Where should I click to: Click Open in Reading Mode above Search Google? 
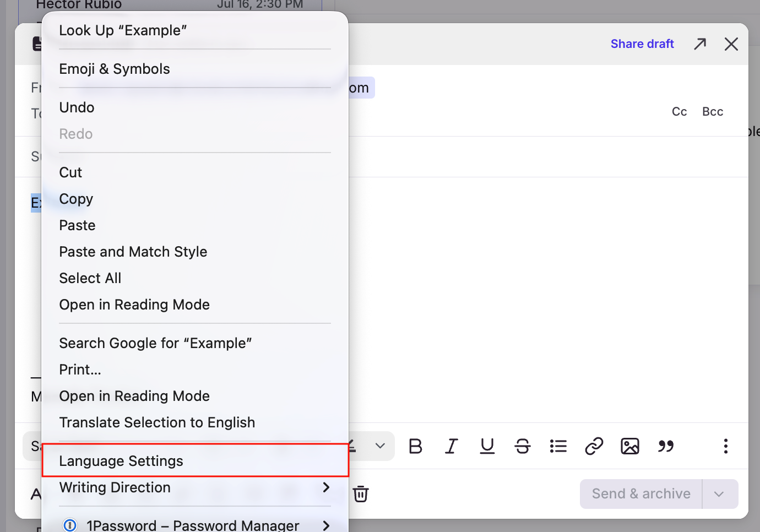click(x=195, y=305)
